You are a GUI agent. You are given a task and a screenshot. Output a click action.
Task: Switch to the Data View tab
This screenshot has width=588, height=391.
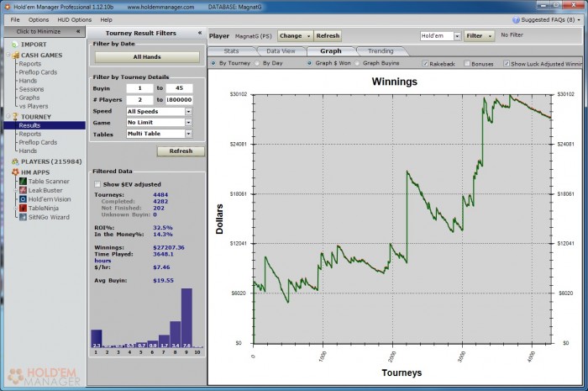[x=281, y=51]
